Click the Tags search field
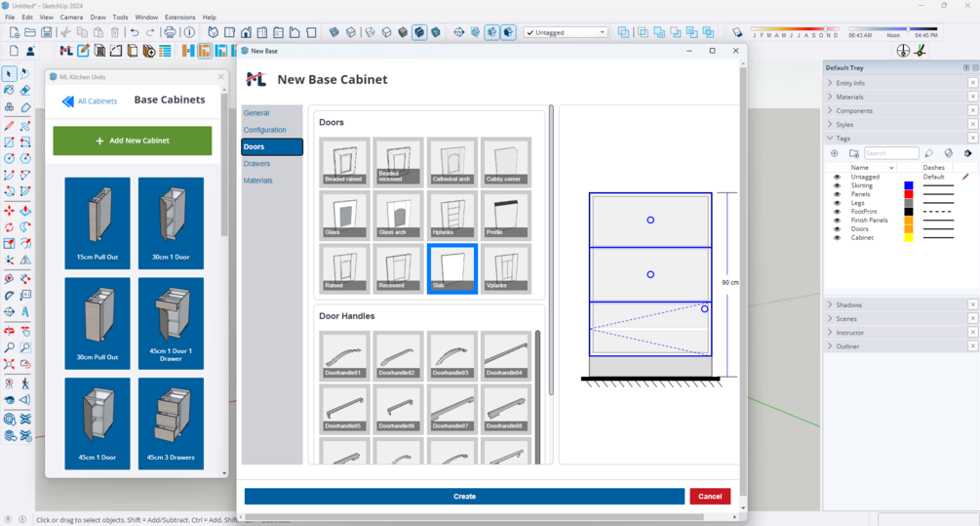Screen dimensions: 980x526 point(891,153)
